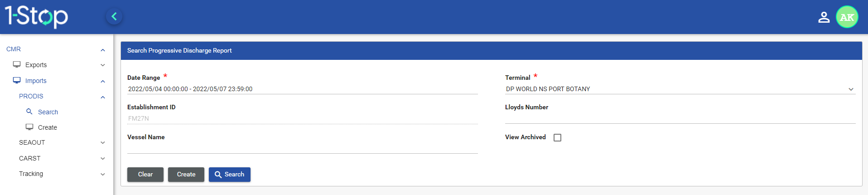Click the magnifier icon beside sidebar Search
This screenshot has width=868, height=195.
[x=29, y=112]
